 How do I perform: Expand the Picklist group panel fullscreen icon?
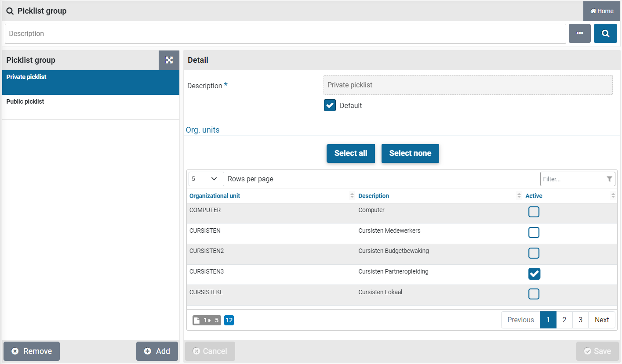(x=169, y=60)
